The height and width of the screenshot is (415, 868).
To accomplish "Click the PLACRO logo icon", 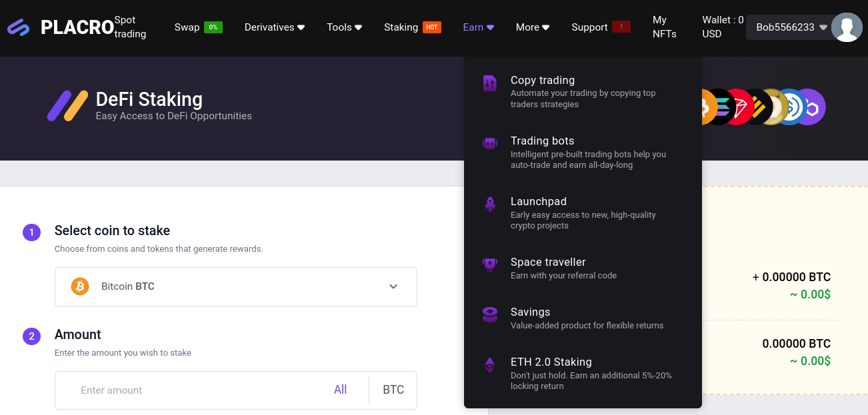I will (x=19, y=27).
